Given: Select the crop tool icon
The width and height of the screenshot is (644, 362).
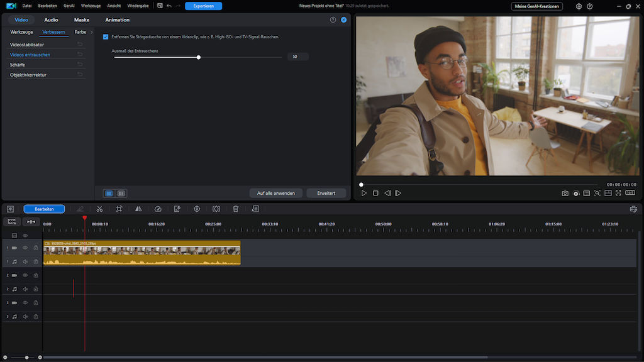Looking at the screenshot, I should click(x=119, y=209).
